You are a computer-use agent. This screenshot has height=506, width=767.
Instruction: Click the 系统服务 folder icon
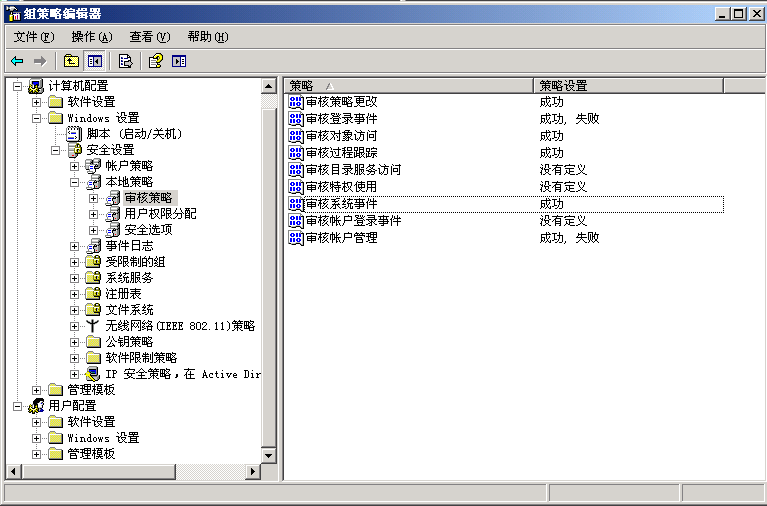point(93,278)
